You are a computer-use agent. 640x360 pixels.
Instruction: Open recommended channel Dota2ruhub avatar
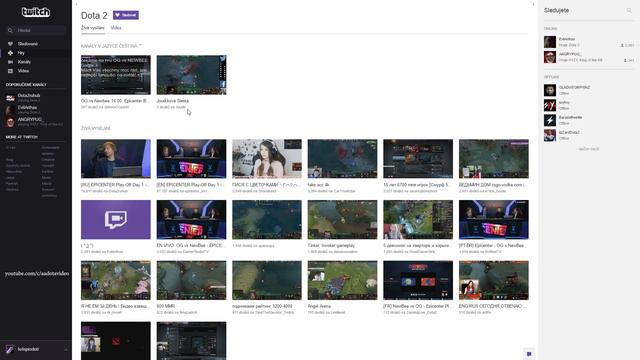point(10,98)
